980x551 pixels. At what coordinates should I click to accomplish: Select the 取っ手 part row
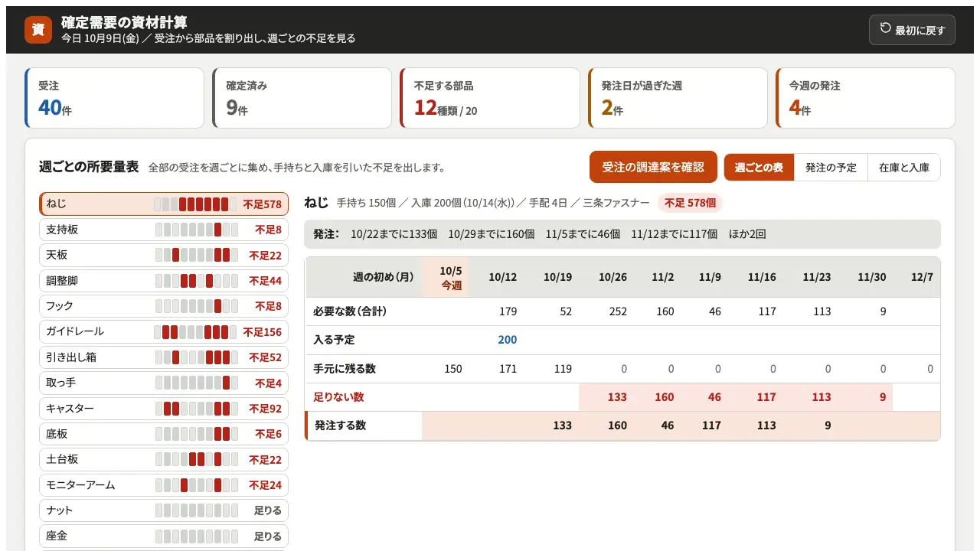164,383
